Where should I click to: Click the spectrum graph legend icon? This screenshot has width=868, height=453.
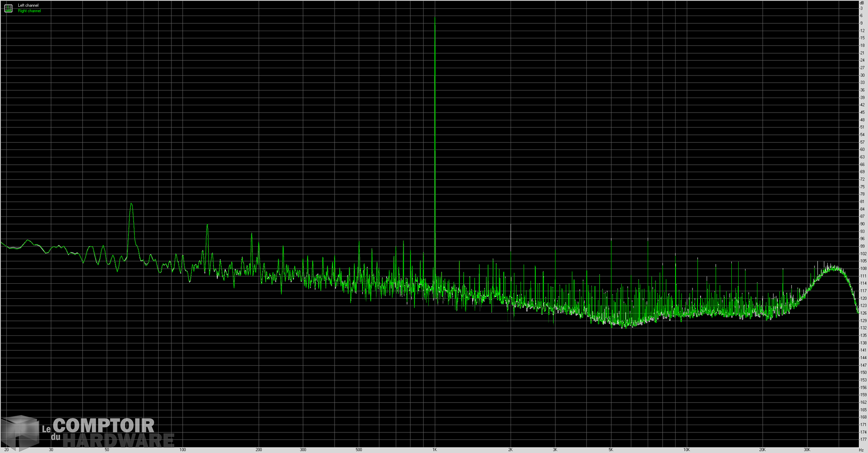coord(8,8)
